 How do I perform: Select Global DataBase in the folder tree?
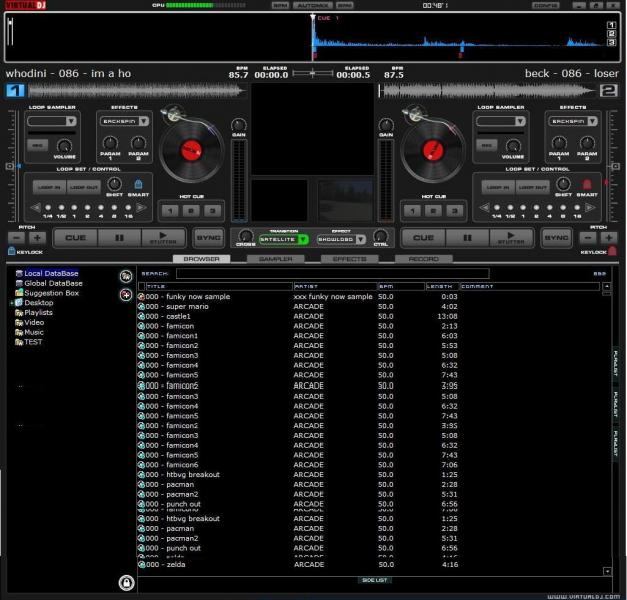click(x=53, y=283)
